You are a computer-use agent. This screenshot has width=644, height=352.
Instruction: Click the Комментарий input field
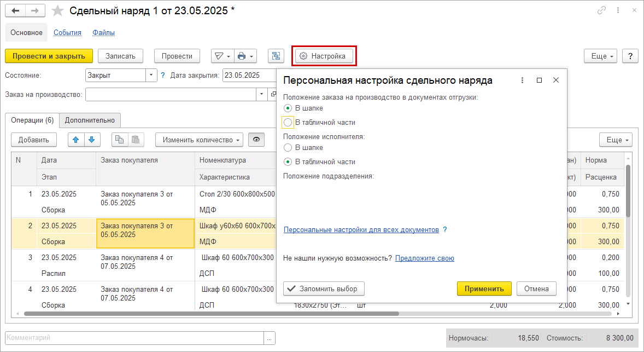(134, 338)
